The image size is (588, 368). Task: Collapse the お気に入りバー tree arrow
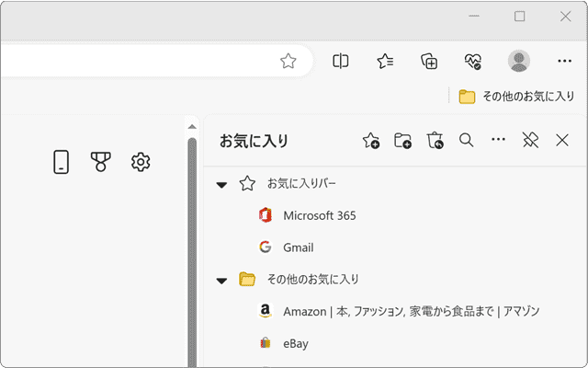click(x=221, y=185)
